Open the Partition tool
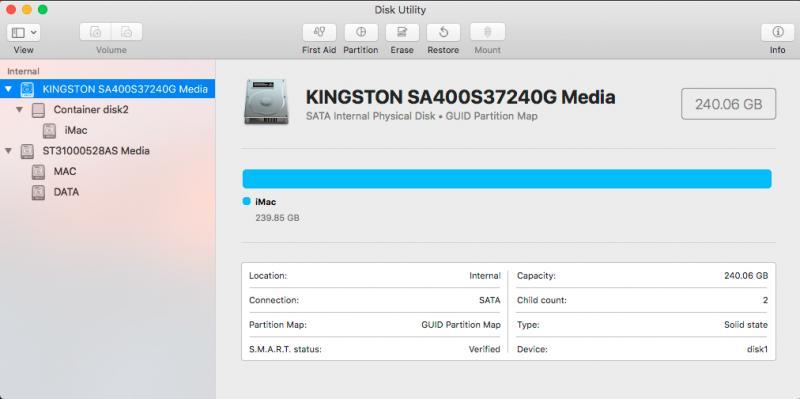This screenshot has height=399, width=800. point(361,32)
